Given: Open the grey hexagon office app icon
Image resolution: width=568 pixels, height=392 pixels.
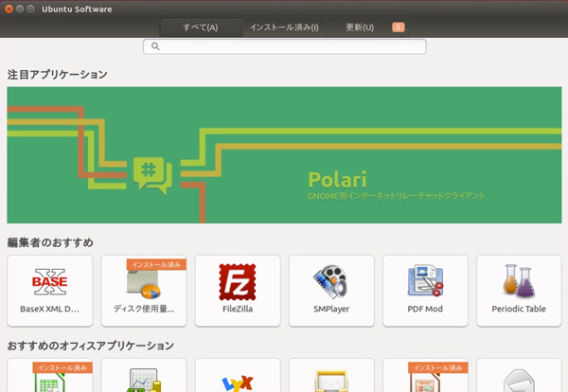Looking at the screenshot, I should pos(519,382).
